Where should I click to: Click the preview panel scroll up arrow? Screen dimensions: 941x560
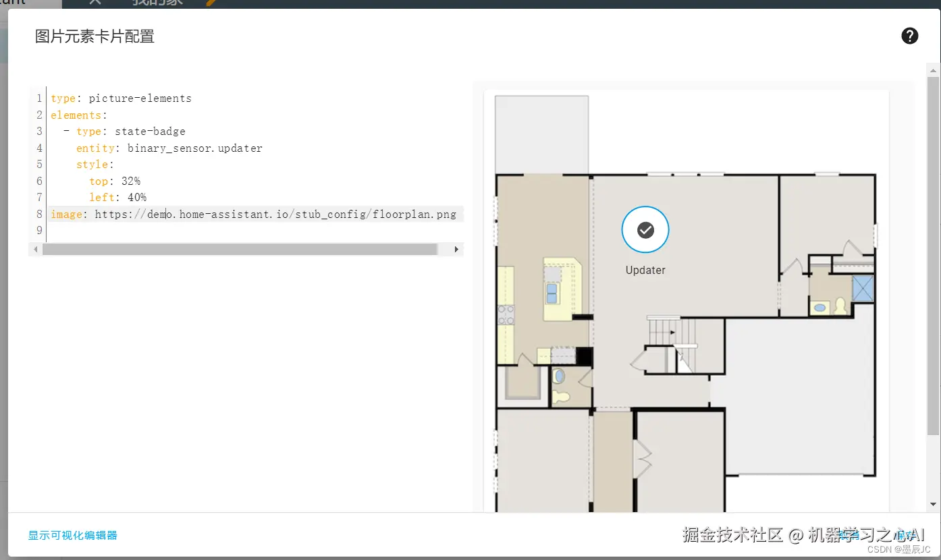pyautogui.click(x=933, y=71)
